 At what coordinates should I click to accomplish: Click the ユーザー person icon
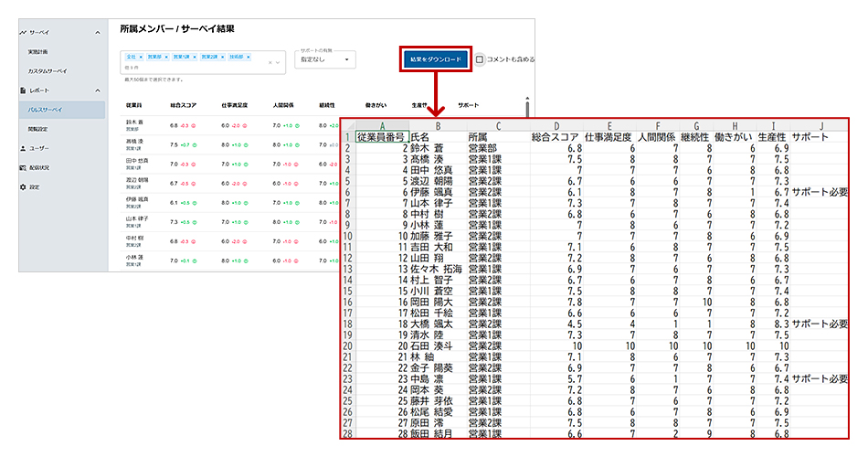click(x=24, y=147)
